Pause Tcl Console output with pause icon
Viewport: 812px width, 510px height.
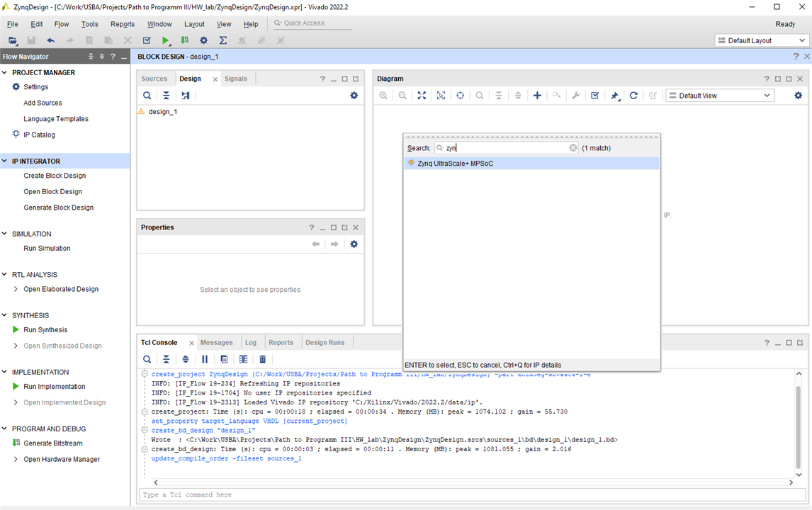[x=205, y=360]
